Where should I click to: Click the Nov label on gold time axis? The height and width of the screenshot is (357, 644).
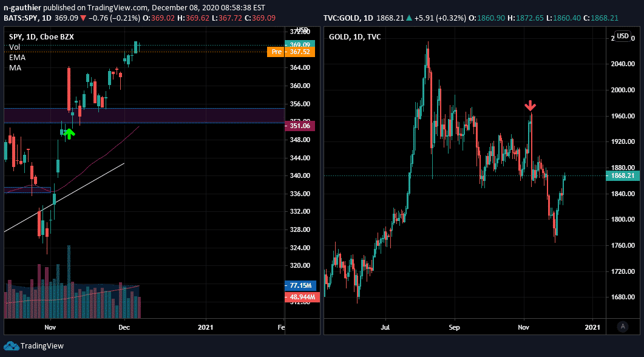coord(523,327)
